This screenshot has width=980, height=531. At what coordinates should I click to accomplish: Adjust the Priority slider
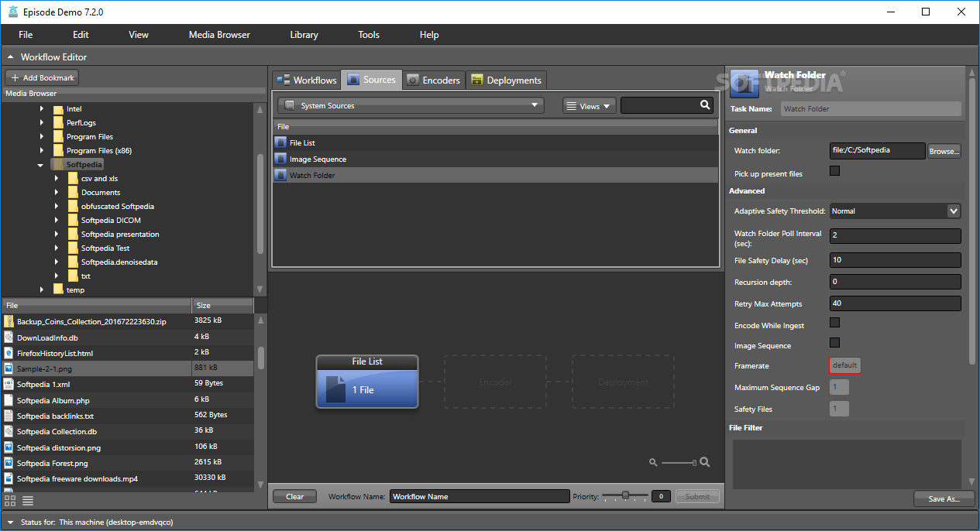pos(624,495)
